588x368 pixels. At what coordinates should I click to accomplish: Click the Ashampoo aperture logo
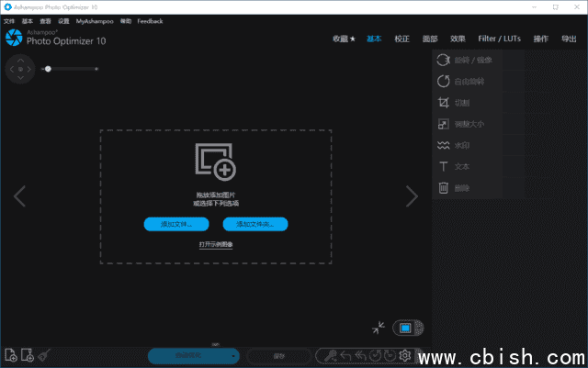point(14,38)
